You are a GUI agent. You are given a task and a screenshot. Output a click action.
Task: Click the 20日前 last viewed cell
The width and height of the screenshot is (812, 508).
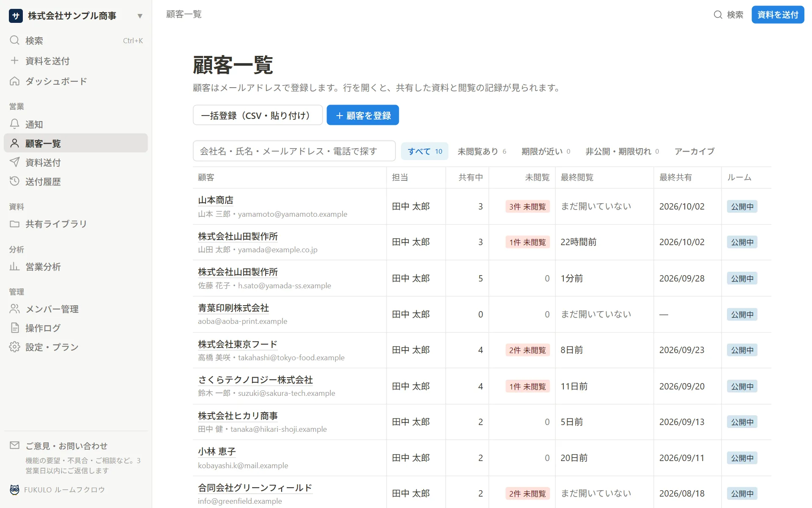coord(574,458)
